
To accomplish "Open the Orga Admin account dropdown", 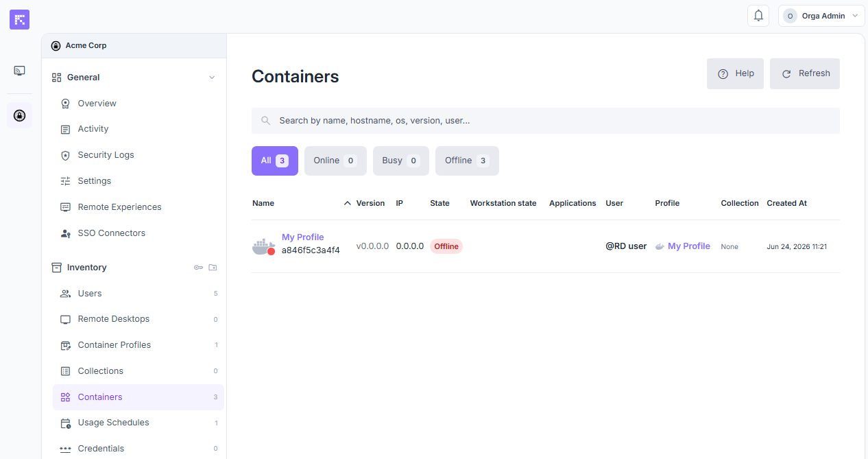I will point(821,16).
